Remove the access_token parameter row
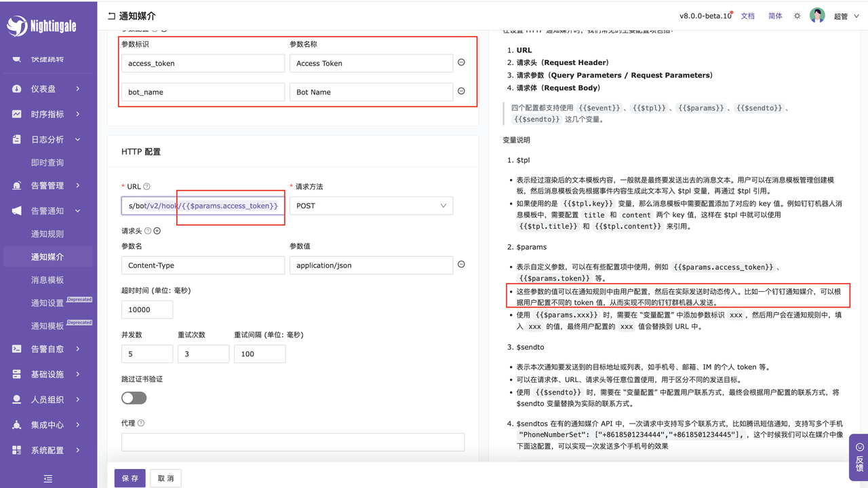The image size is (868, 488). [461, 62]
